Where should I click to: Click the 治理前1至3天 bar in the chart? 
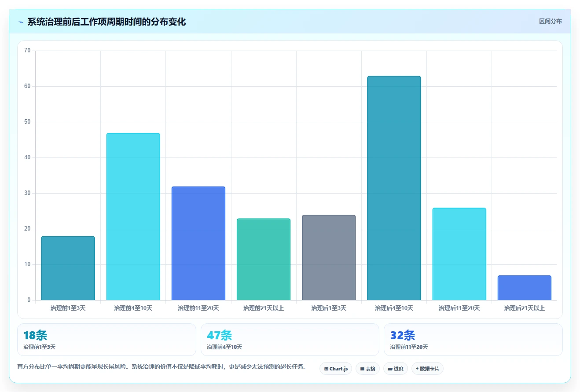[x=68, y=268]
